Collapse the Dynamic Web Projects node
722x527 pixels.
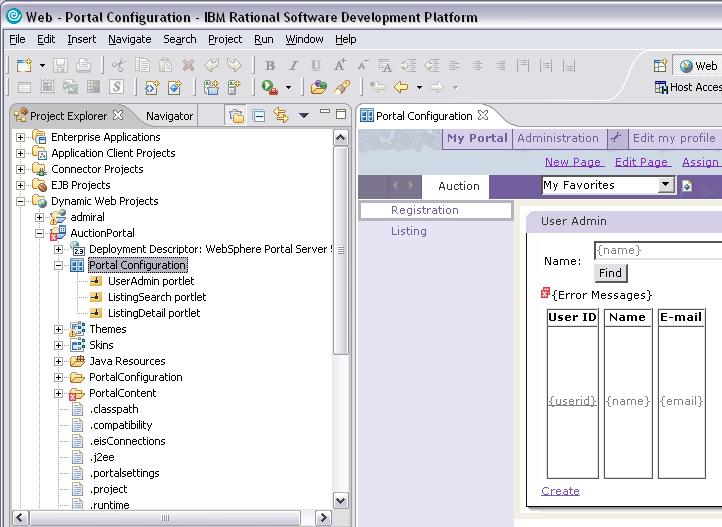click(x=20, y=201)
